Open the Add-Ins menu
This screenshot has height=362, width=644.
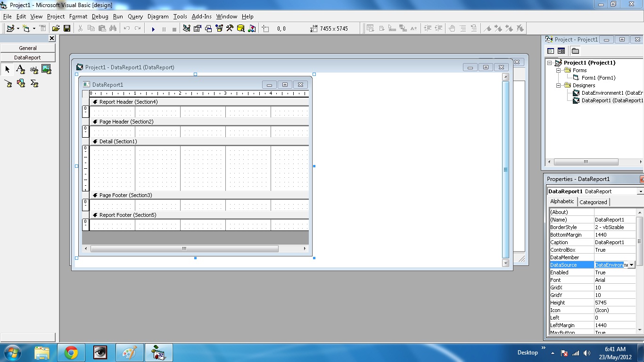point(201,16)
